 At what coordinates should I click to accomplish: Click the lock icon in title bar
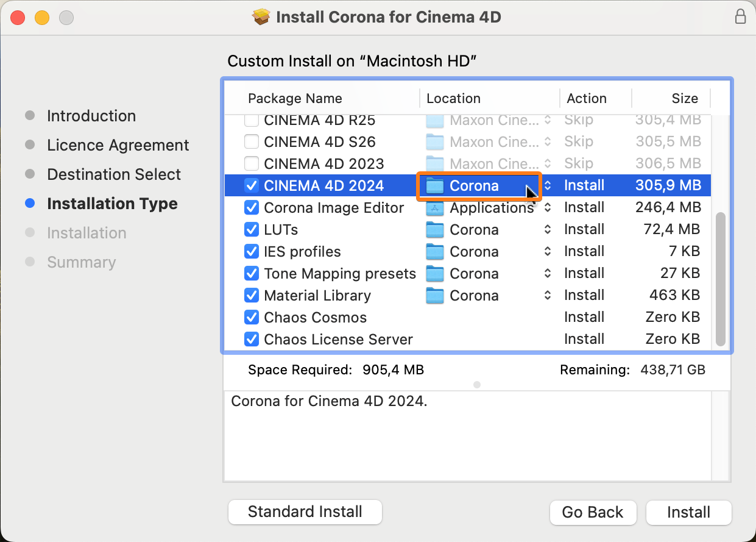(x=740, y=16)
